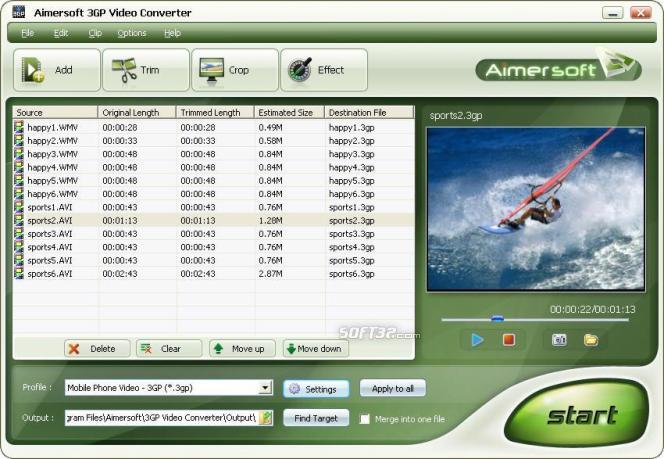Sort by Original Length column header

pyautogui.click(x=137, y=112)
